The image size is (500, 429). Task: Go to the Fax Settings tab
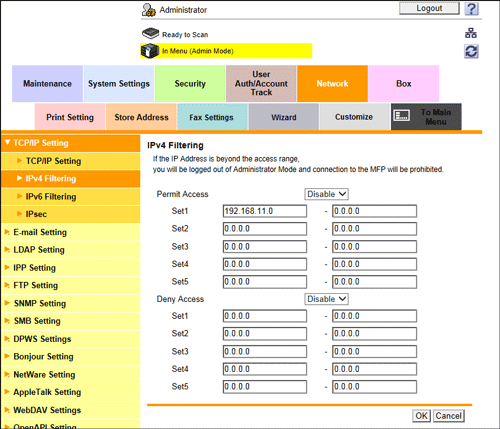point(212,117)
